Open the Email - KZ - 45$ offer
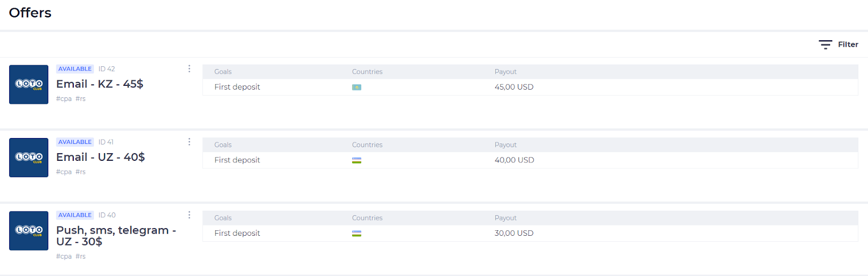Viewport: 868px width, 276px height. (100, 84)
